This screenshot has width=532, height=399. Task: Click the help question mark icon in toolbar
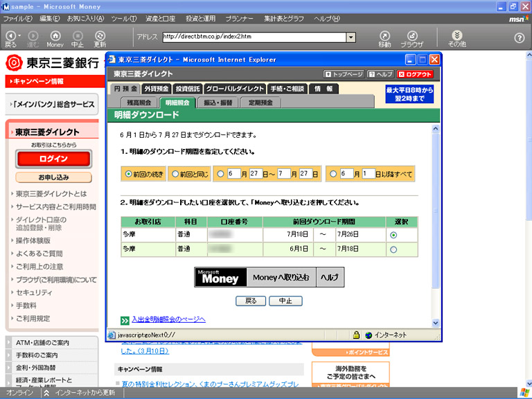[520, 37]
